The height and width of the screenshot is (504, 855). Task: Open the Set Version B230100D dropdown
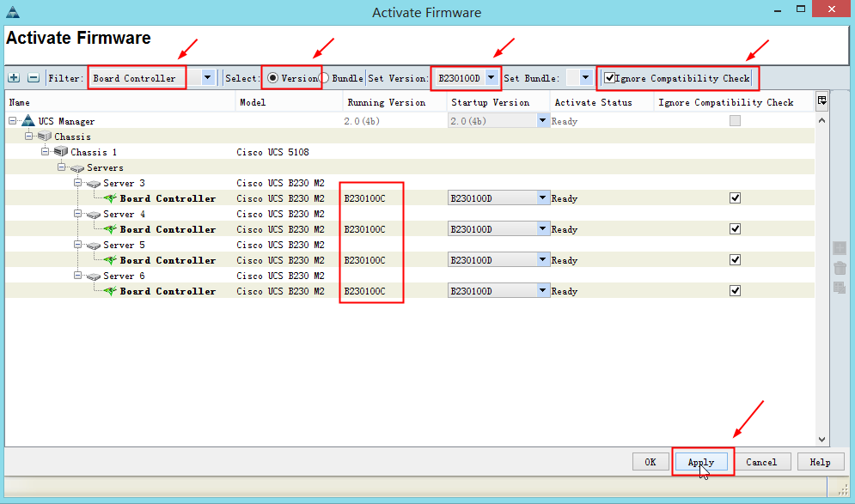pos(492,78)
